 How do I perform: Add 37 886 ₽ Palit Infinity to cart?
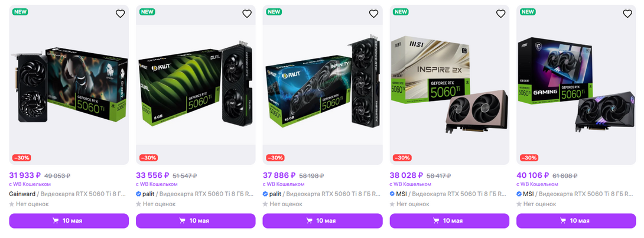coord(323,221)
